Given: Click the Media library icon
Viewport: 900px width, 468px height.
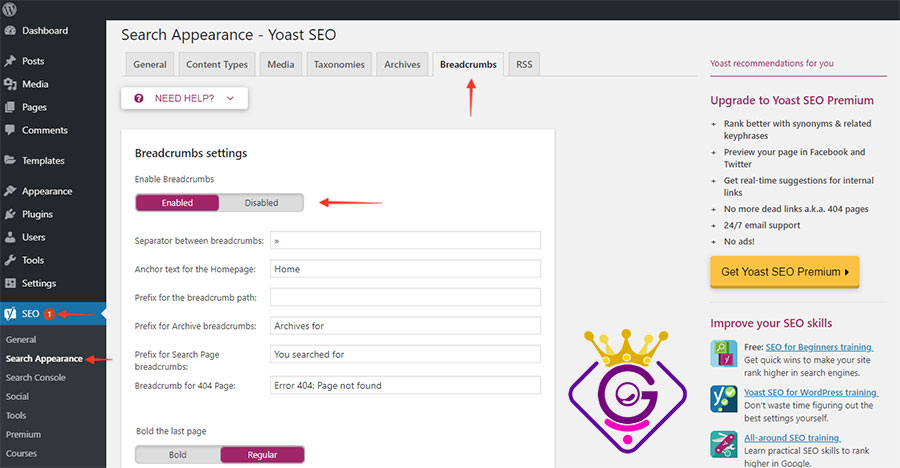Looking at the screenshot, I should tap(10, 84).
